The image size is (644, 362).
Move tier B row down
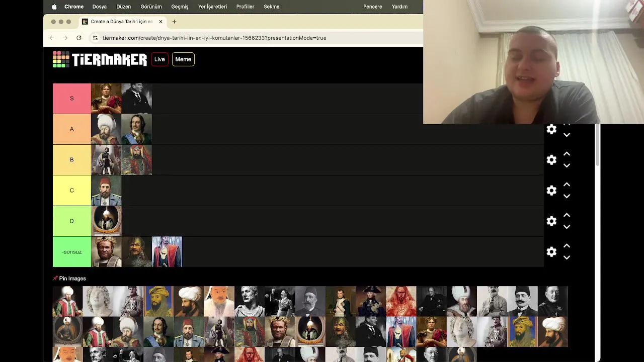click(x=567, y=165)
